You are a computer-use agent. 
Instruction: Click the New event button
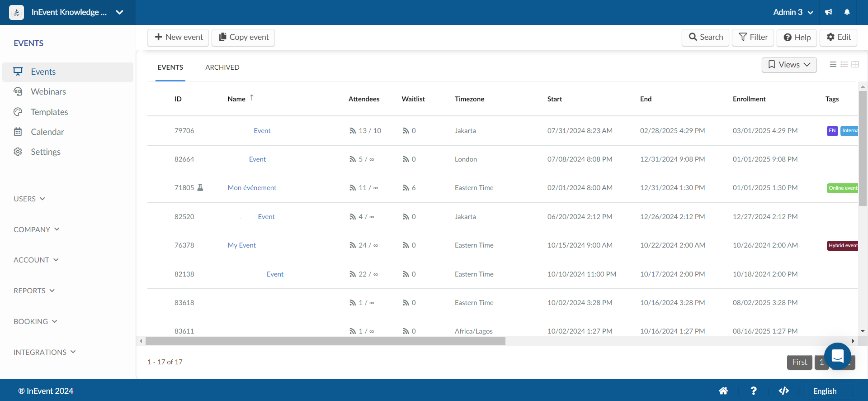click(x=178, y=37)
